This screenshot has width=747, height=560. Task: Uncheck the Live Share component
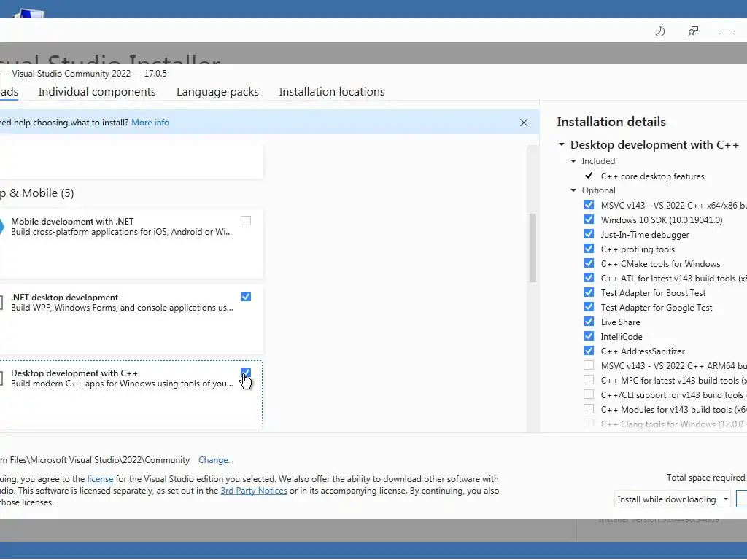[x=589, y=322]
